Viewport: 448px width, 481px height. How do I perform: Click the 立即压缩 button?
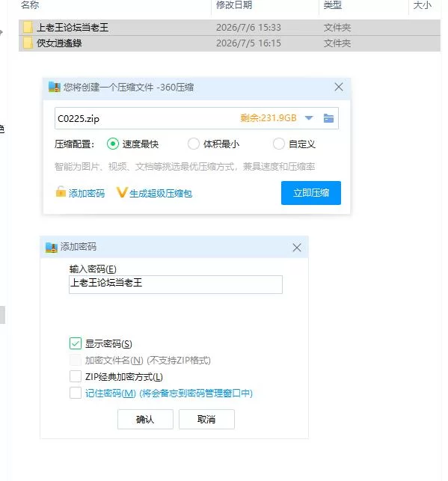coord(311,193)
